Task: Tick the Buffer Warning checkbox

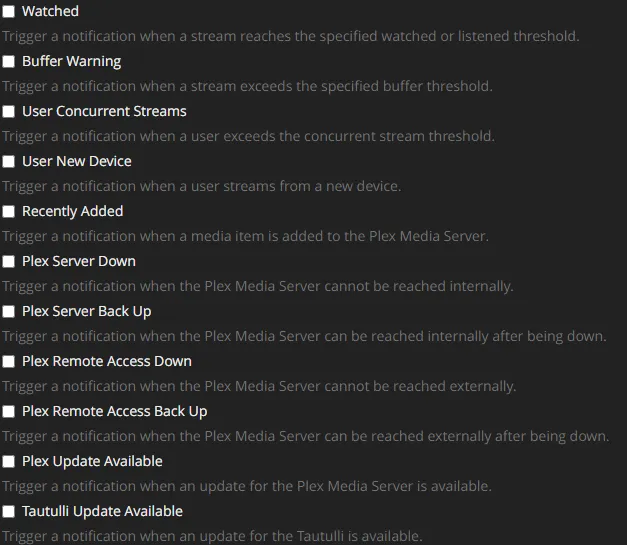Action: (x=9, y=61)
